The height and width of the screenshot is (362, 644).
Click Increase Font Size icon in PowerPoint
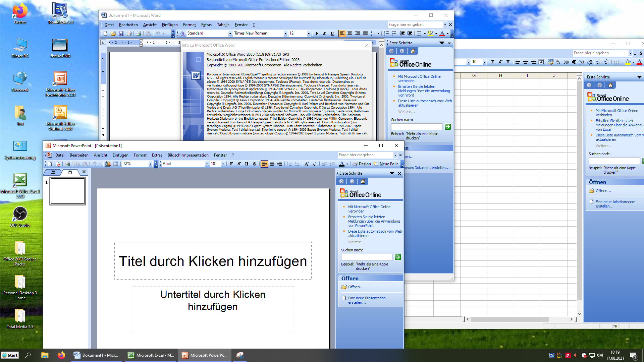[x=307, y=164]
